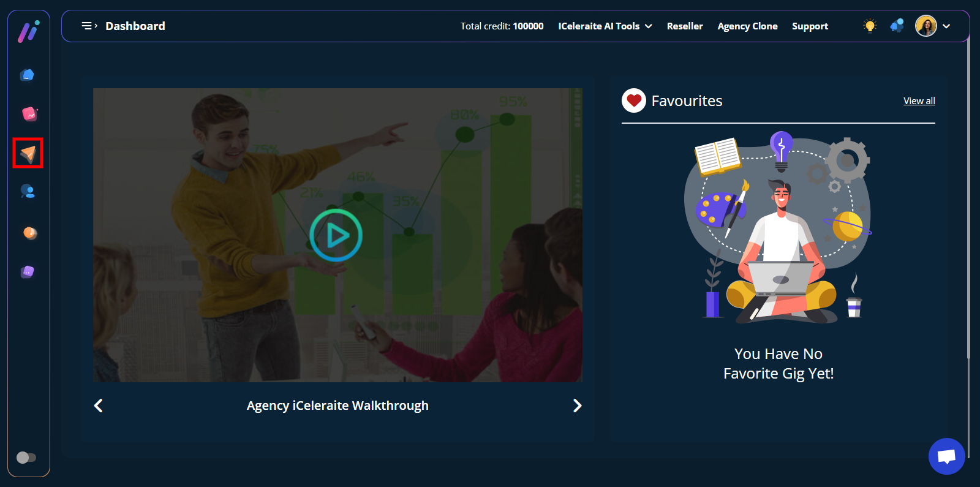This screenshot has width=980, height=487.
Task: Click View all in Favourites
Action: pos(919,101)
